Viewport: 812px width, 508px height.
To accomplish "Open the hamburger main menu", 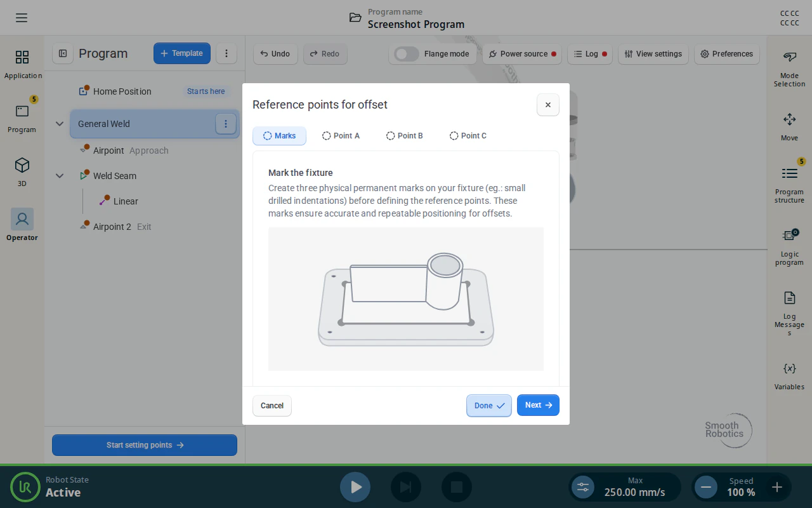I will click(22, 18).
